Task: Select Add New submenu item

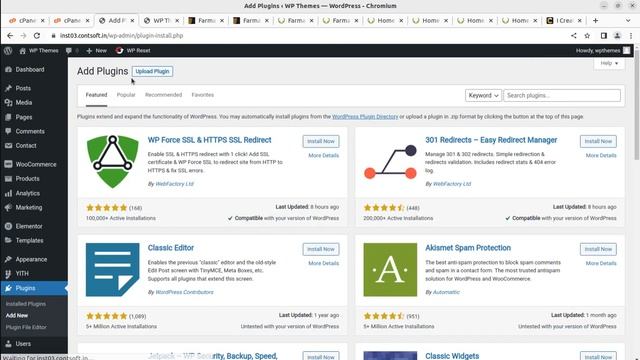Action: pos(17,316)
